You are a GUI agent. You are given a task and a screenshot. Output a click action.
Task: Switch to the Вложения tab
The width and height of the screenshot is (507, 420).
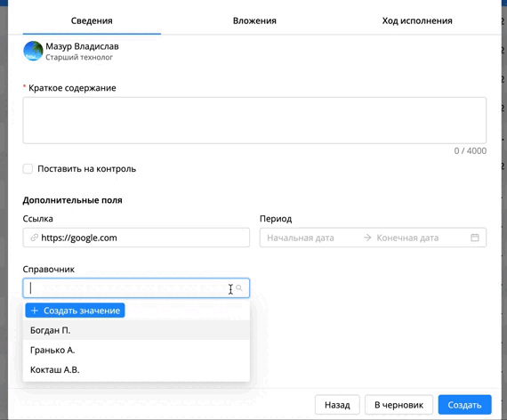click(254, 20)
